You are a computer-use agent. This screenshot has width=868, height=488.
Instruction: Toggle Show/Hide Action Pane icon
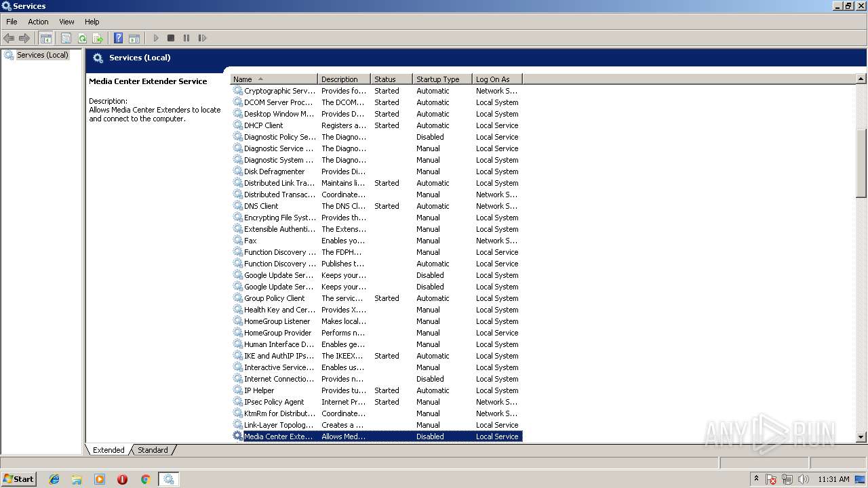coord(134,39)
